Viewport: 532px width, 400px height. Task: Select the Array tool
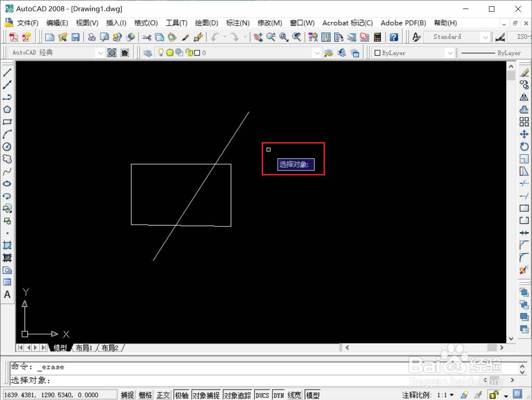point(524,122)
